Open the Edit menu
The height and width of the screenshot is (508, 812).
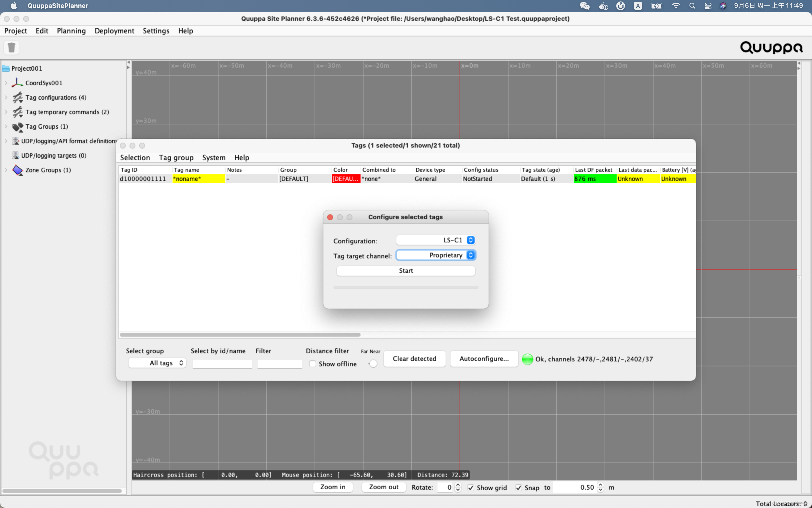point(42,31)
